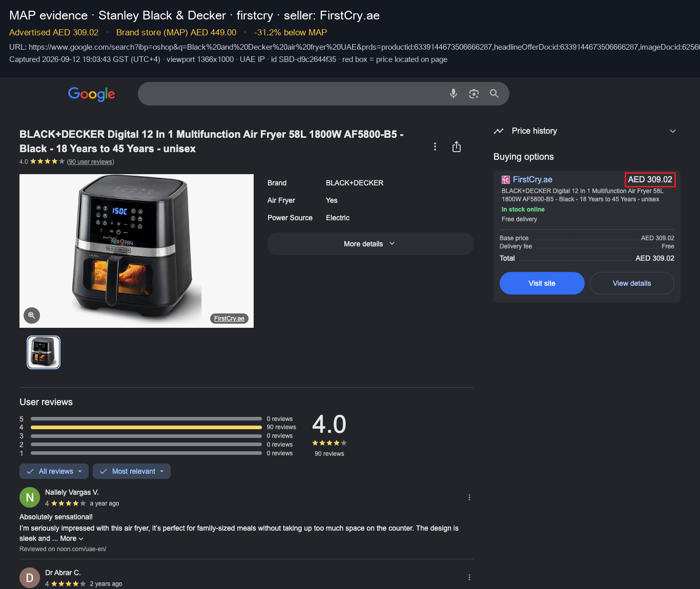Click the 'Reviewed on noon.com/uae-en/' text
Image resolution: width=700 pixels, height=589 pixels.
(63, 549)
